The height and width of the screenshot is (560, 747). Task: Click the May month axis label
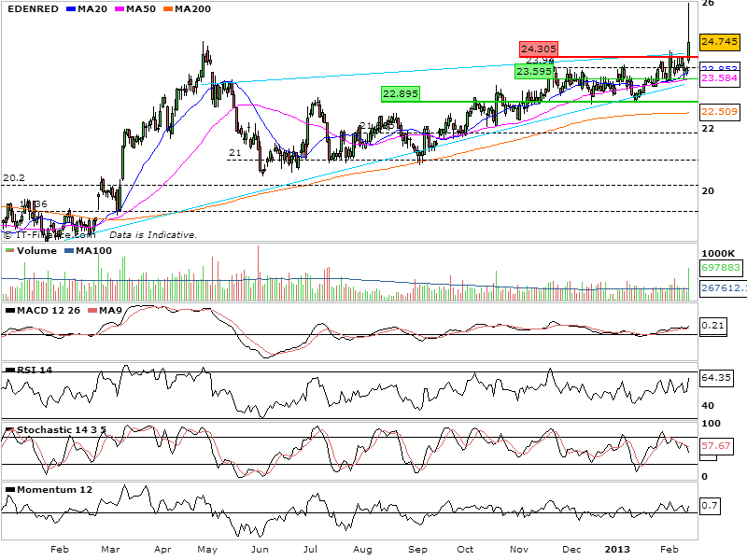(x=207, y=550)
